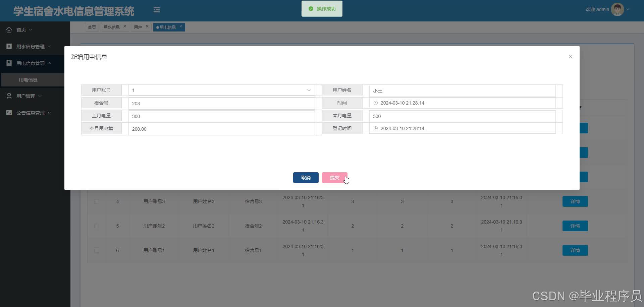644x307 pixels.
Task: Click the 操作成功 success check icon
Action: point(311,9)
